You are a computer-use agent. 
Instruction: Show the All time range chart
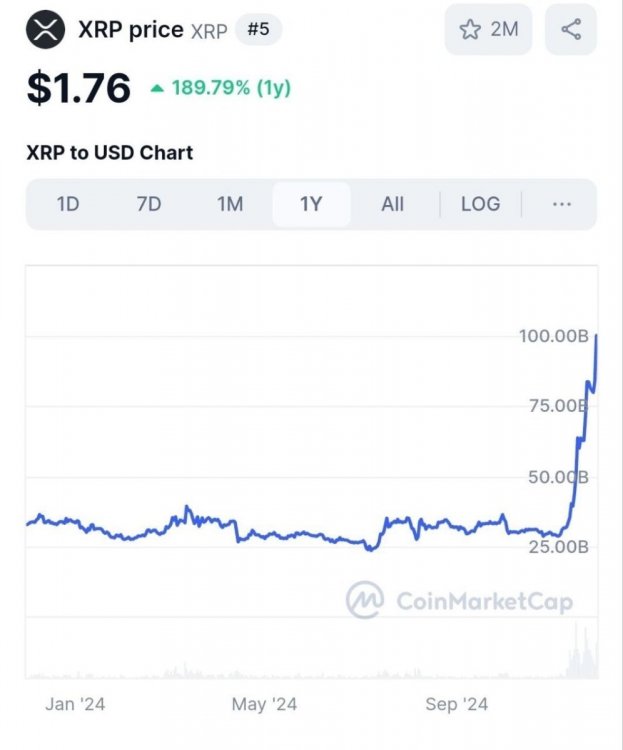[x=392, y=204]
